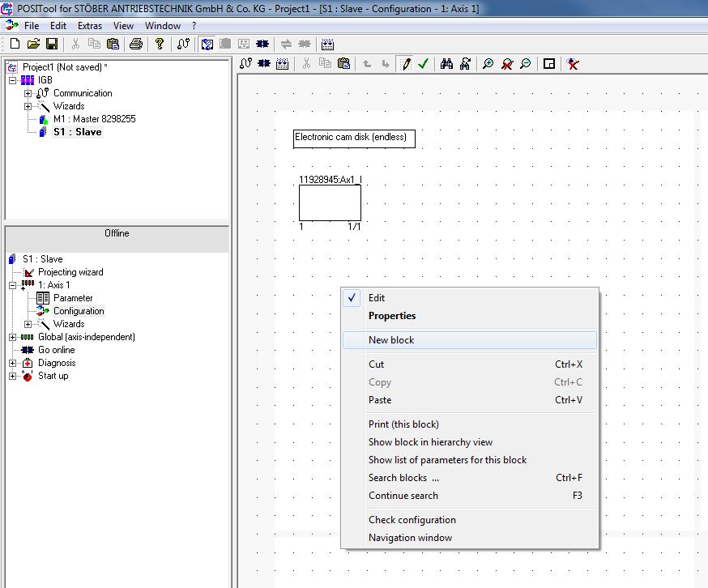Screen dimensions: 708x588
Task: Open the View menu
Action: 123,26
